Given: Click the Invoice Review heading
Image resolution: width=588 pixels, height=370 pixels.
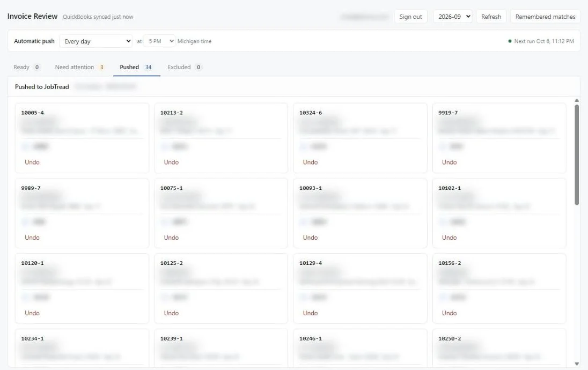Looking at the screenshot, I should [x=32, y=16].
